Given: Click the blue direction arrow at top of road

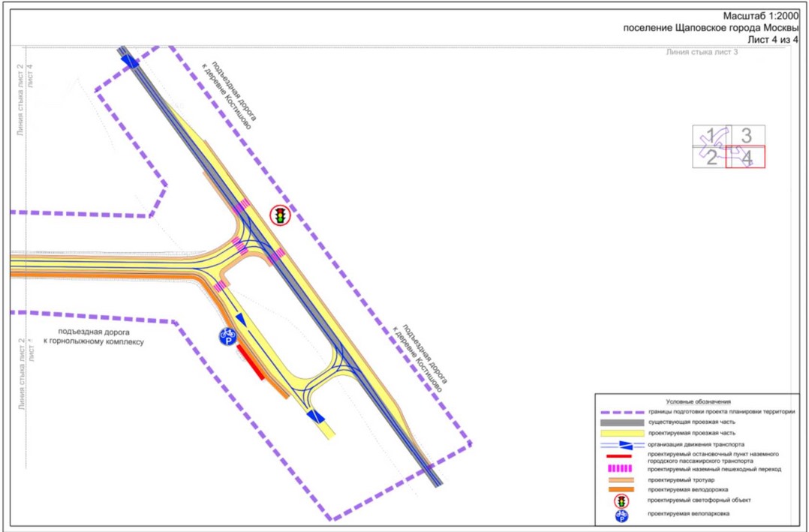Looking at the screenshot, I should point(130,62).
